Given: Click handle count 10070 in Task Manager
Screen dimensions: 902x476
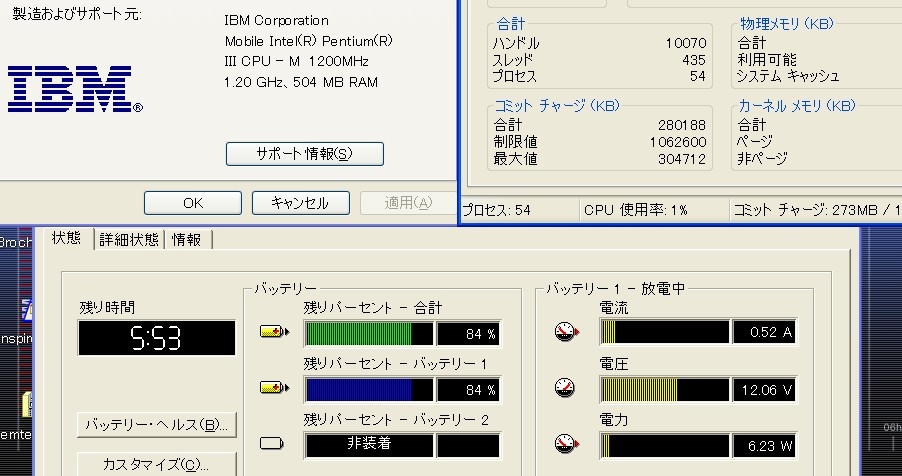Looking at the screenshot, I should click(686, 43).
